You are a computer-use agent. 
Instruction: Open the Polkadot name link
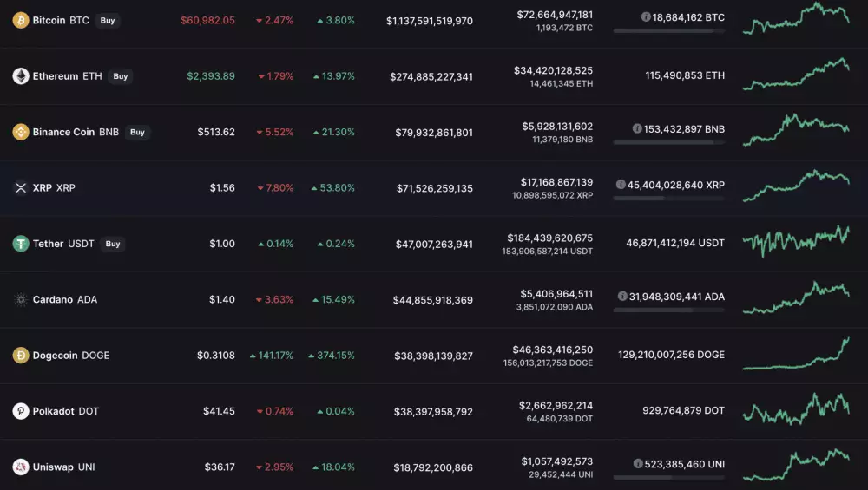tap(54, 411)
